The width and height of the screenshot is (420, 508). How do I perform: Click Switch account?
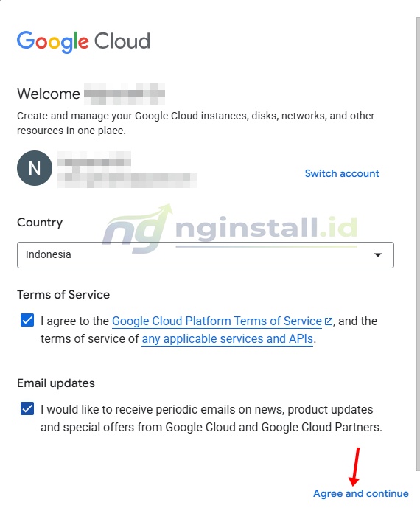click(342, 173)
